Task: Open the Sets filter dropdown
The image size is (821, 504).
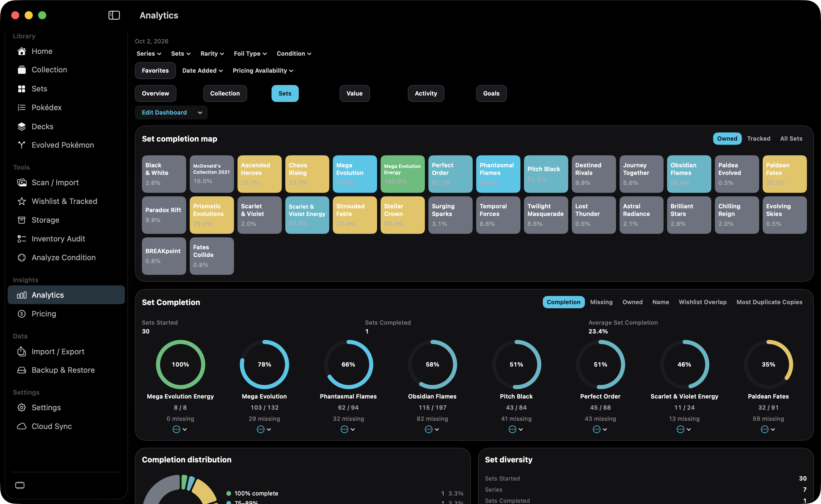Action: (x=181, y=54)
